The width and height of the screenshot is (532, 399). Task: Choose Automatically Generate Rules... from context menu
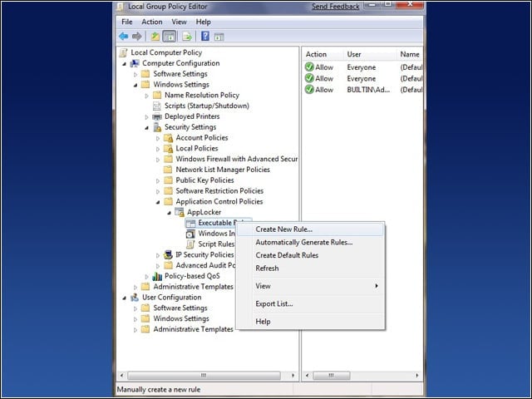[310, 242]
